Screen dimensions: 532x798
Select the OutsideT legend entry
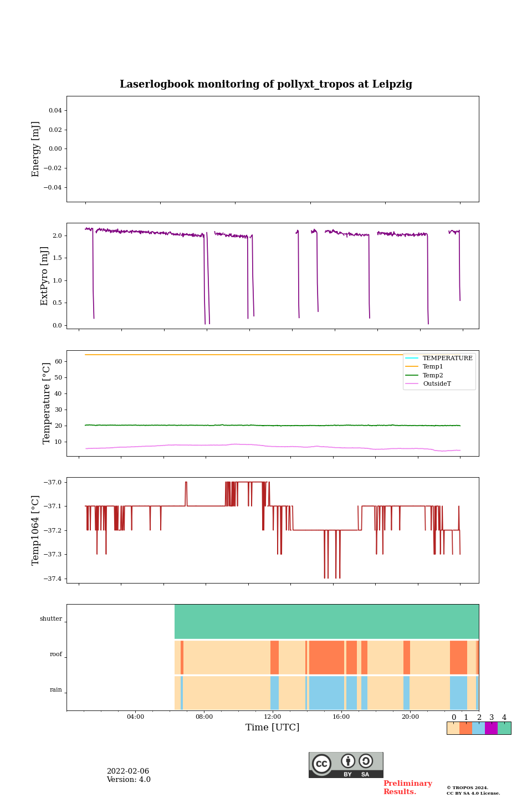point(437,383)
